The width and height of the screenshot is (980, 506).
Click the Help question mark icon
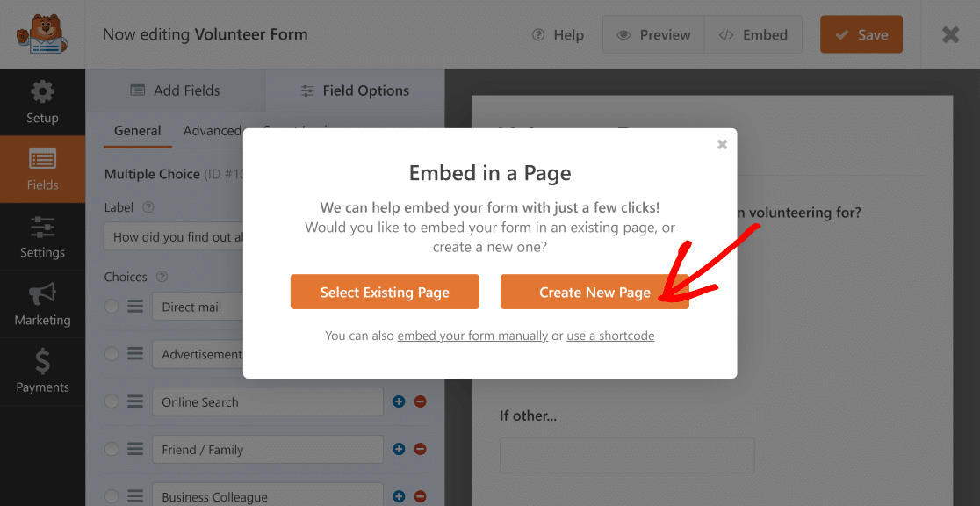coord(538,35)
